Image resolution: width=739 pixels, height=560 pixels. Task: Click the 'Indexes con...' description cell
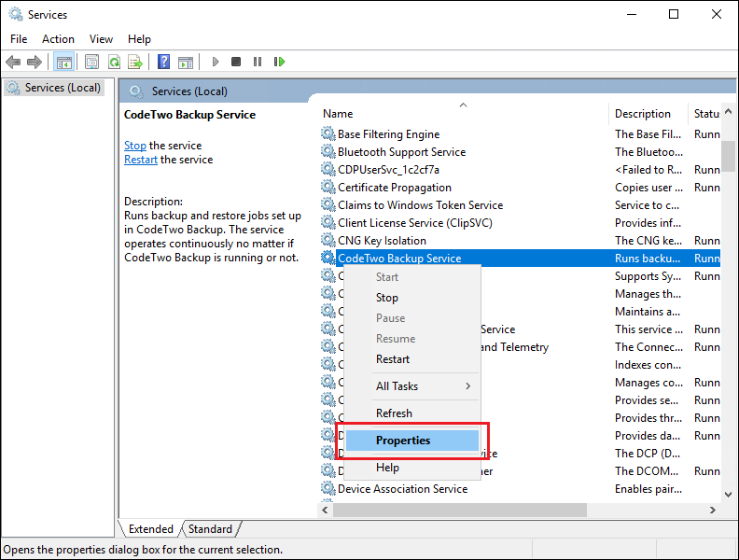coord(648,364)
